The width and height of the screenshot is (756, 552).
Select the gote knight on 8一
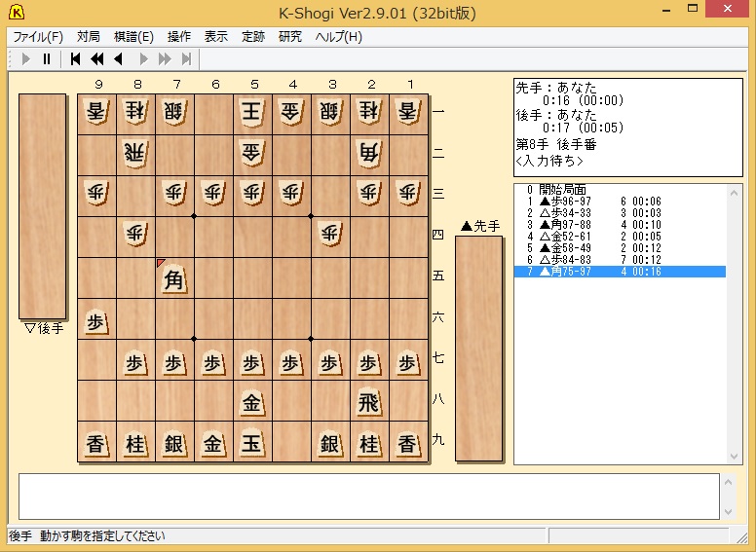click(x=135, y=114)
